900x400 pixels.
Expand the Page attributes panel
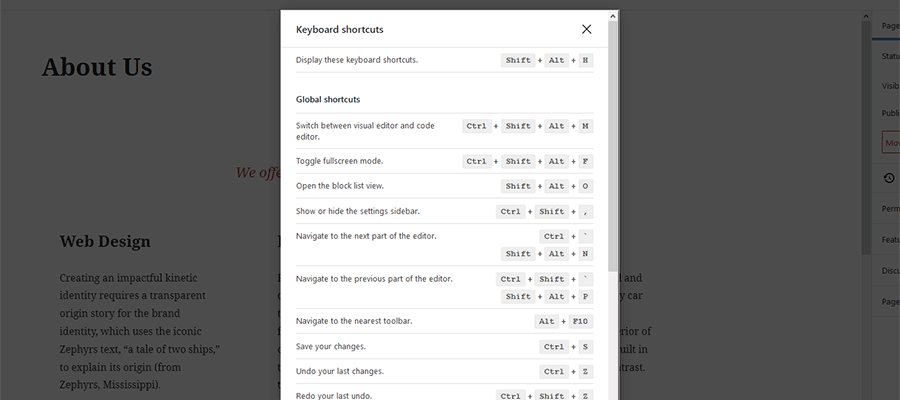coord(889,301)
